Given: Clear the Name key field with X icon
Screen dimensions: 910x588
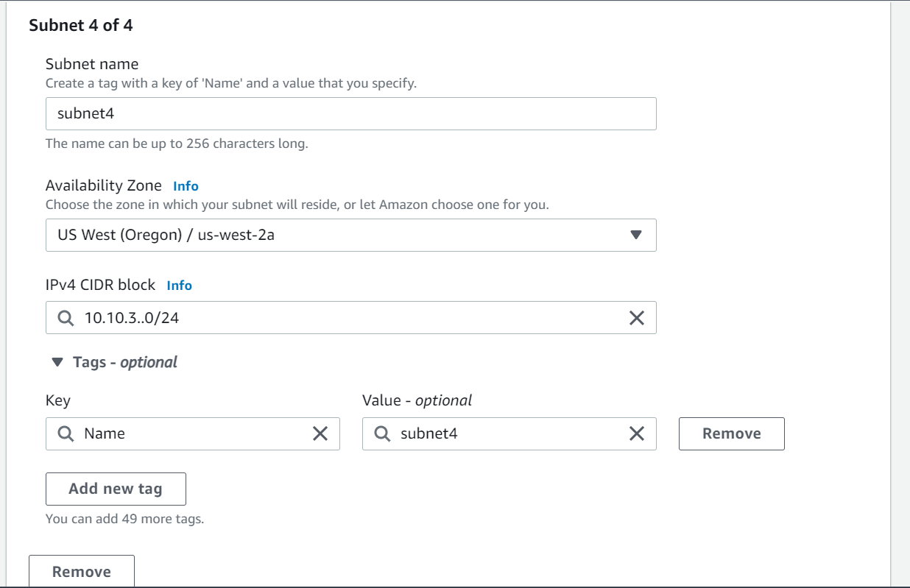Looking at the screenshot, I should [x=320, y=433].
